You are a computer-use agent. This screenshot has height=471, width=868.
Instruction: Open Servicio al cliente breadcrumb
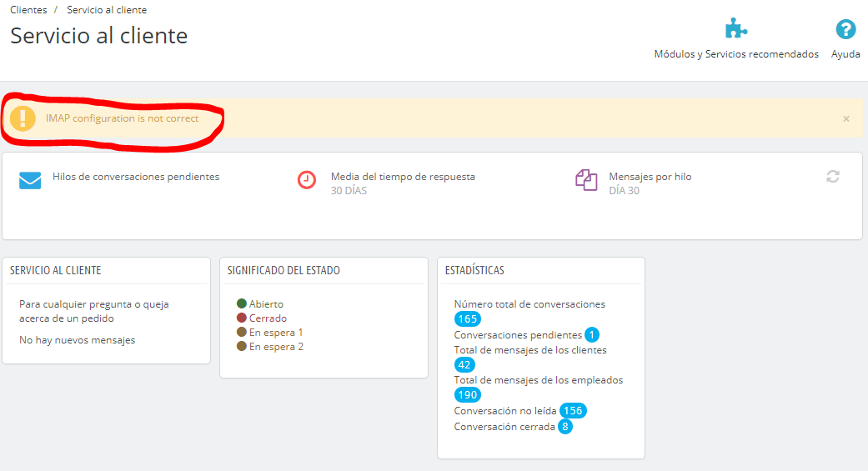(x=107, y=10)
